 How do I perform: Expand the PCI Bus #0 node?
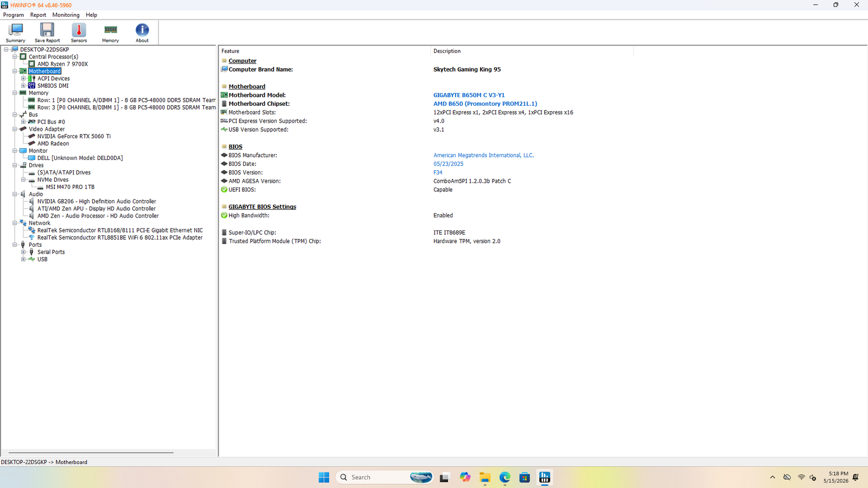pos(23,122)
